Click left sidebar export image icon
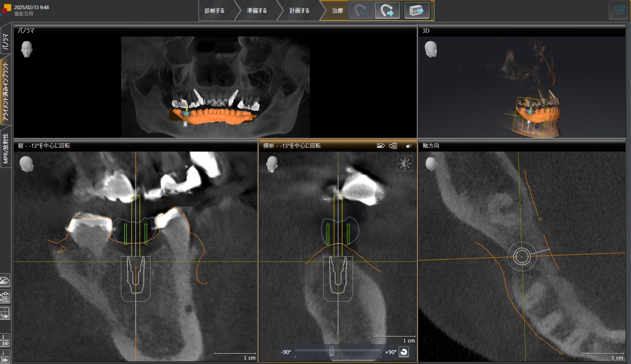Screen dimensions: 631x364 click(5, 281)
